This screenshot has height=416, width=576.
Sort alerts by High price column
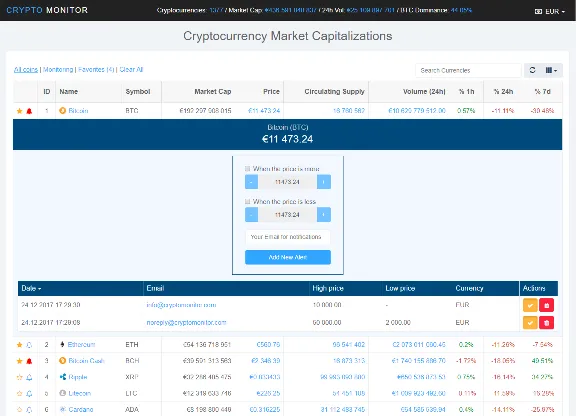tap(328, 288)
